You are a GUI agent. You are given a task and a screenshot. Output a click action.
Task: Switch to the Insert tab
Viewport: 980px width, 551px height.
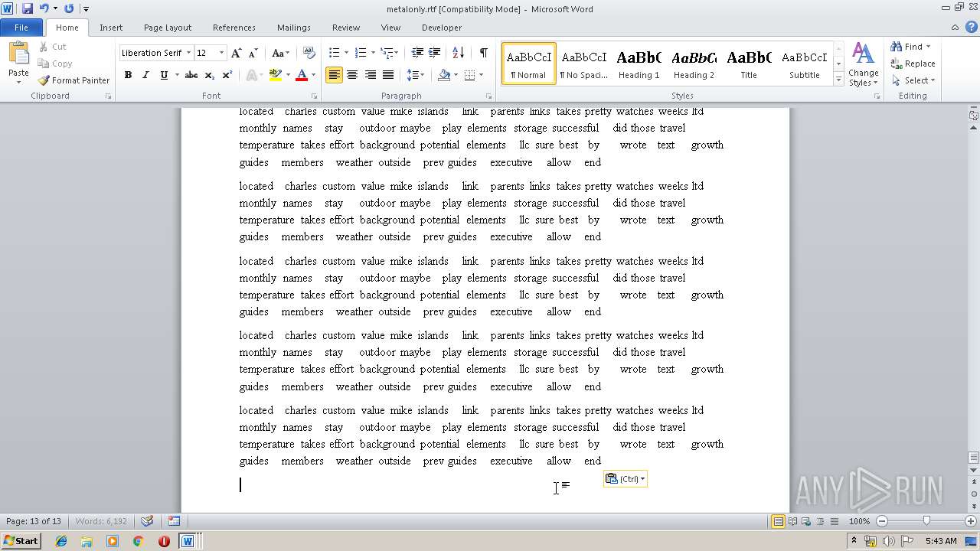pos(111,28)
